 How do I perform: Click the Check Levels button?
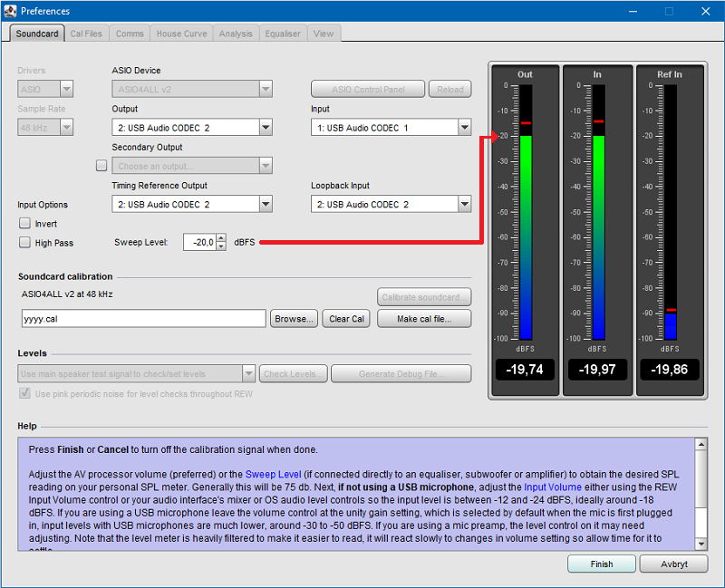coord(293,373)
